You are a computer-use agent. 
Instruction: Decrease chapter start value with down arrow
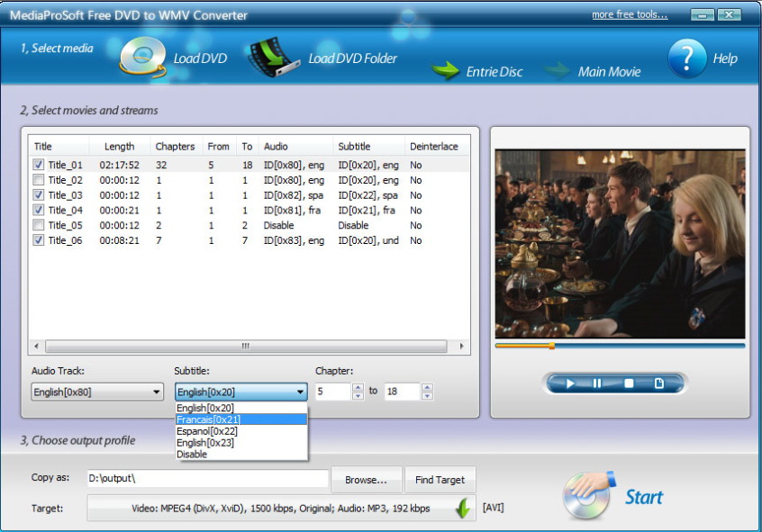tap(358, 396)
